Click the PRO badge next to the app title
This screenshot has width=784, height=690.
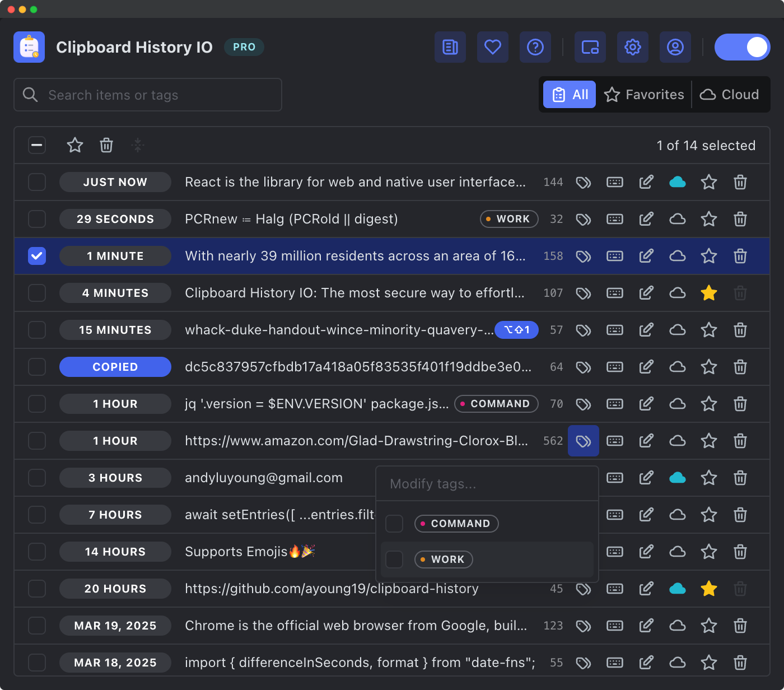pyautogui.click(x=244, y=47)
